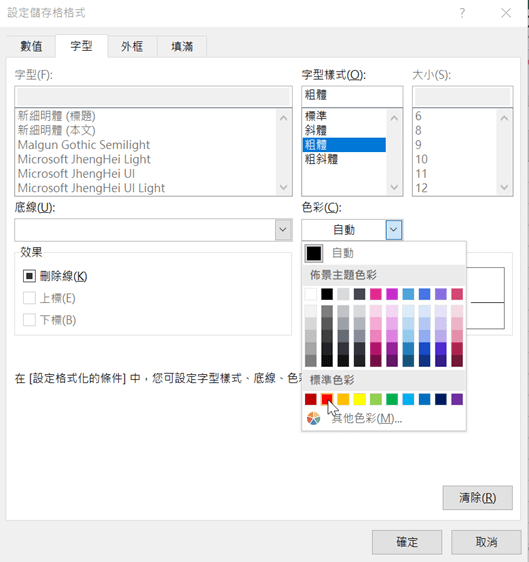
Task: Click the black 自動 color box
Action: click(314, 253)
